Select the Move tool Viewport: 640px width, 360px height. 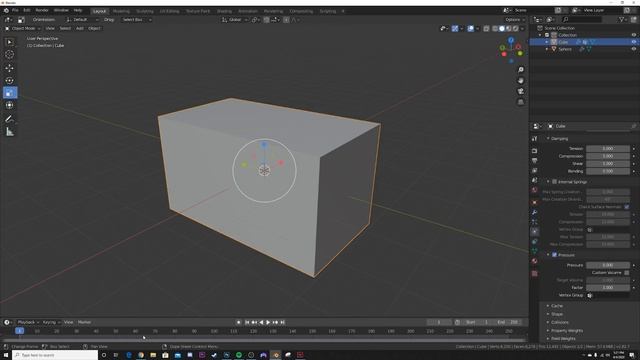point(9,68)
